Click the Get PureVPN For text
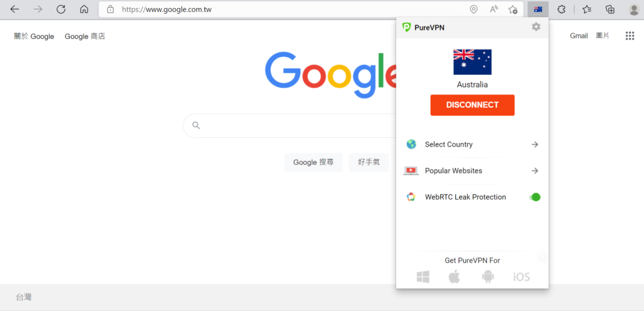The width and height of the screenshot is (644, 311). click(x=472, y=261)
